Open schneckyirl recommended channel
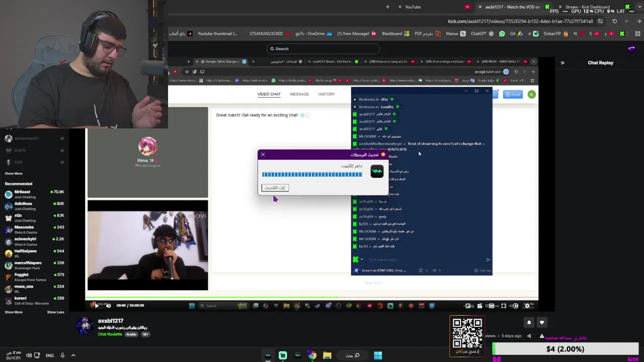The height and width of the screenshot is (362, 644). click(34, 241)
